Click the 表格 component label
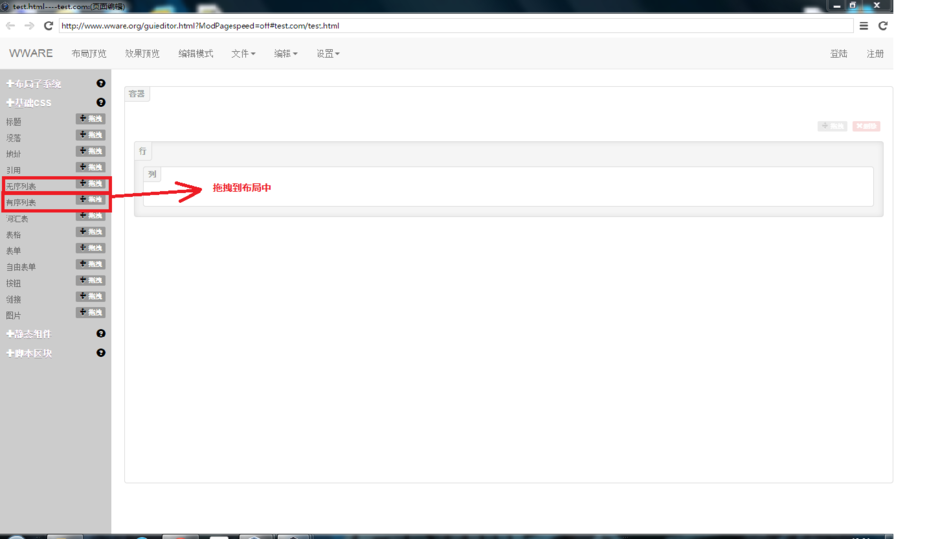This screenshot has height=539, width=927. pos(14,235)
